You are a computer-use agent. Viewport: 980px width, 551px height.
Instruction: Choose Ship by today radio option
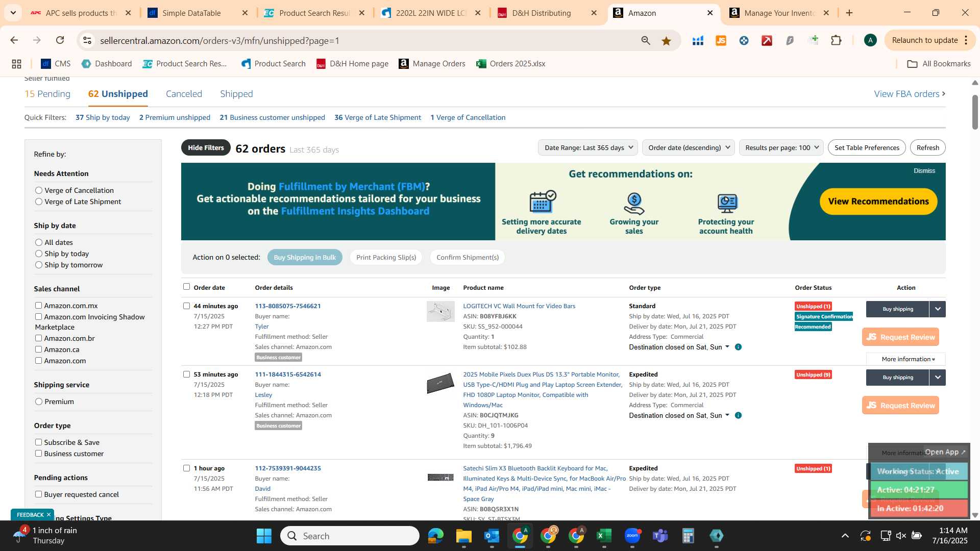pyautogui.click(x=39, y=254)
